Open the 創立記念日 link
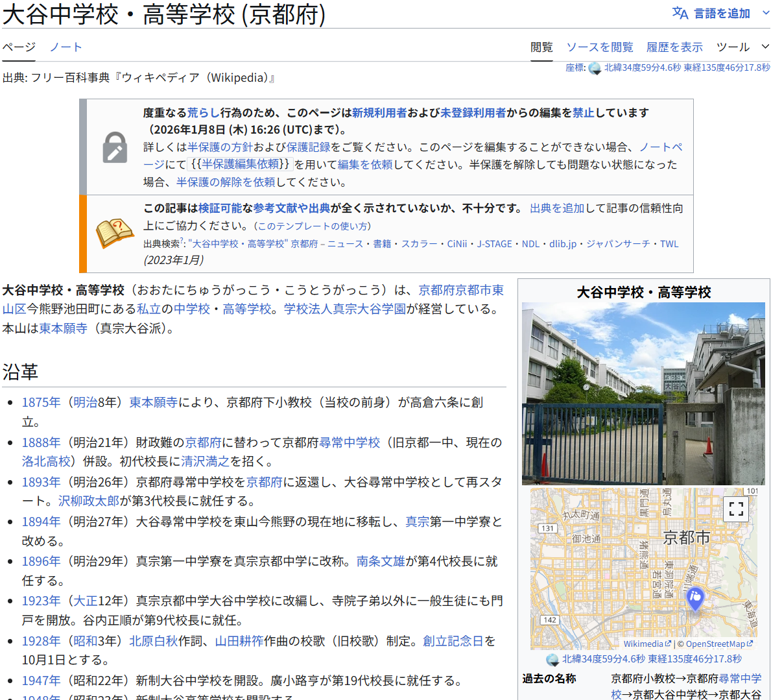 453,641
